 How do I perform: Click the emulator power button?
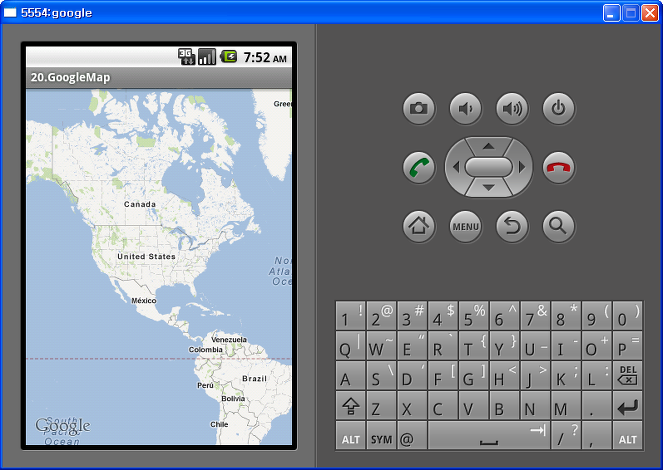click(559, 109)
